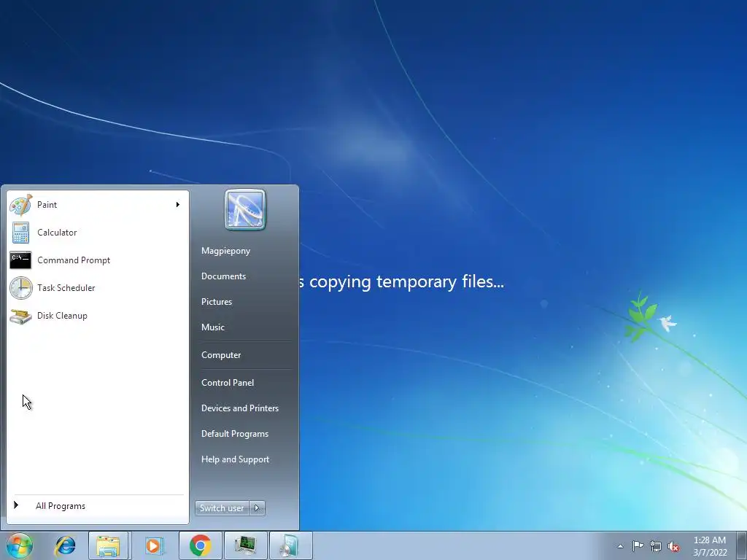Show hidden tray icons arrow
The width and height of the screenshot is (747, 560).
point(620,546)
